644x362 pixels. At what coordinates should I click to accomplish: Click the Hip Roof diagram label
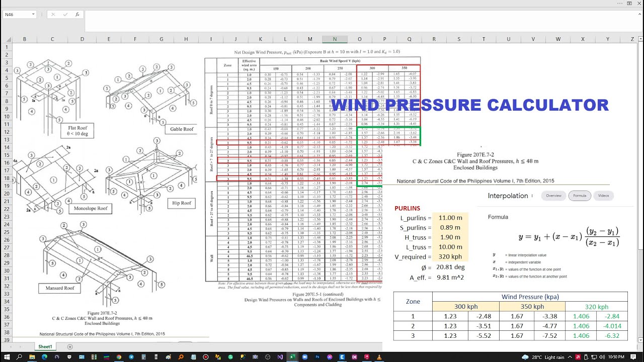pyautogui.click(x=182, y=203)
